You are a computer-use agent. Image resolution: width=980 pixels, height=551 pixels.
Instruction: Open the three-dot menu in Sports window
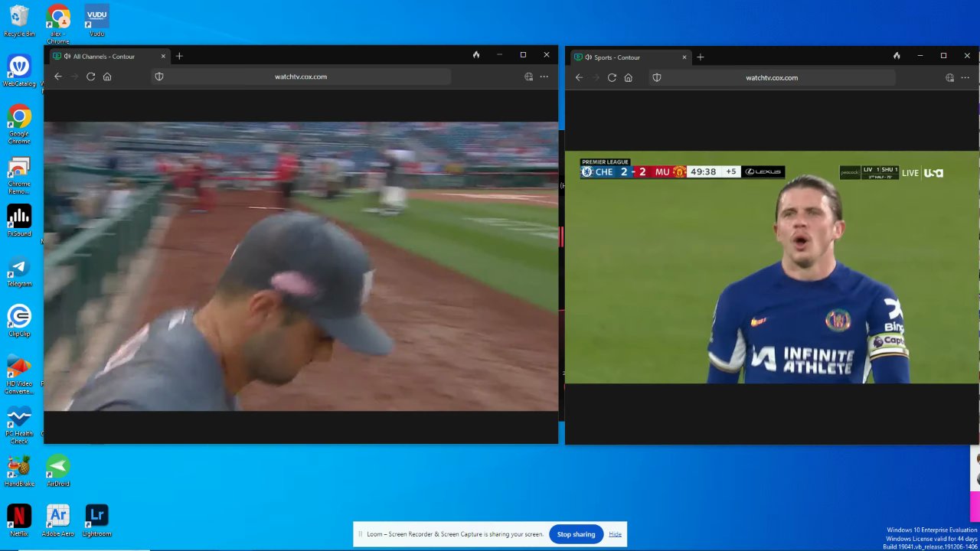(965, 77)
